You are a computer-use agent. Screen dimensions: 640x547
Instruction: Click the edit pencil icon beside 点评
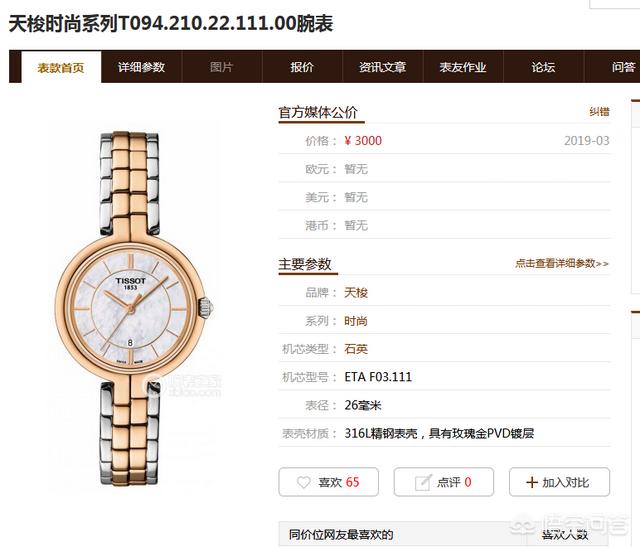click(423, 482)
